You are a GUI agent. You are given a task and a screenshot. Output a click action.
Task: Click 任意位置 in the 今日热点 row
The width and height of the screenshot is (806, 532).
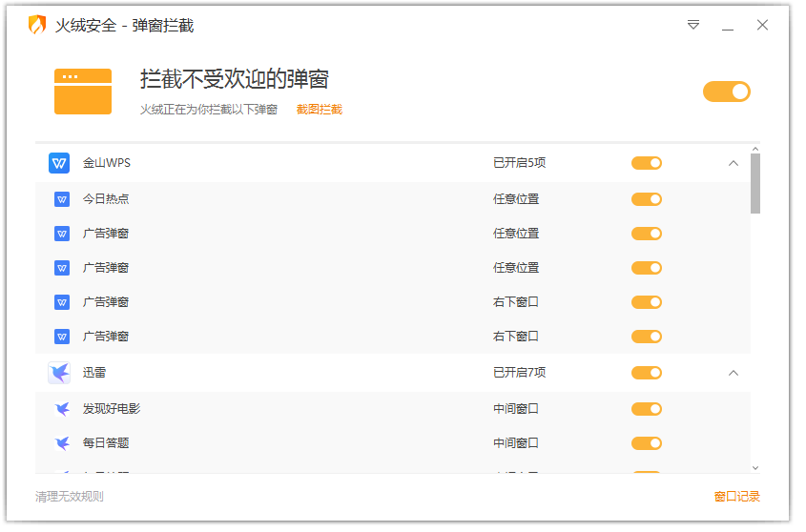pos(516,200)
